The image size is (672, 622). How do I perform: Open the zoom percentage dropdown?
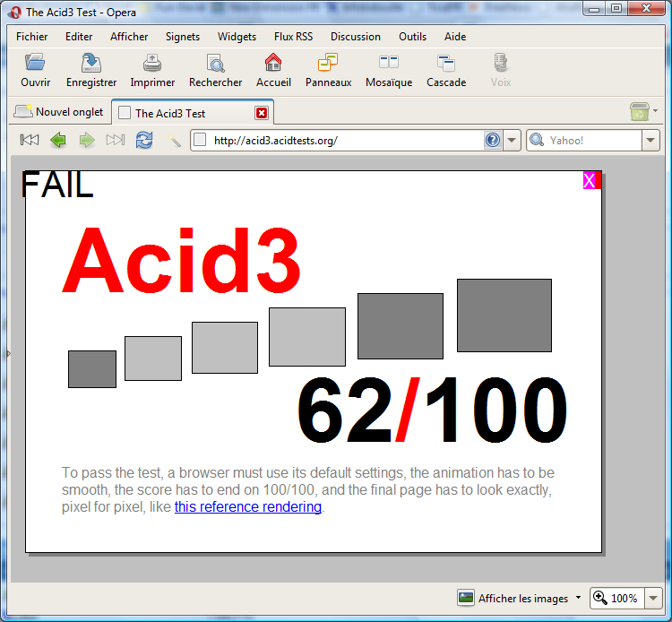point(653,598)
